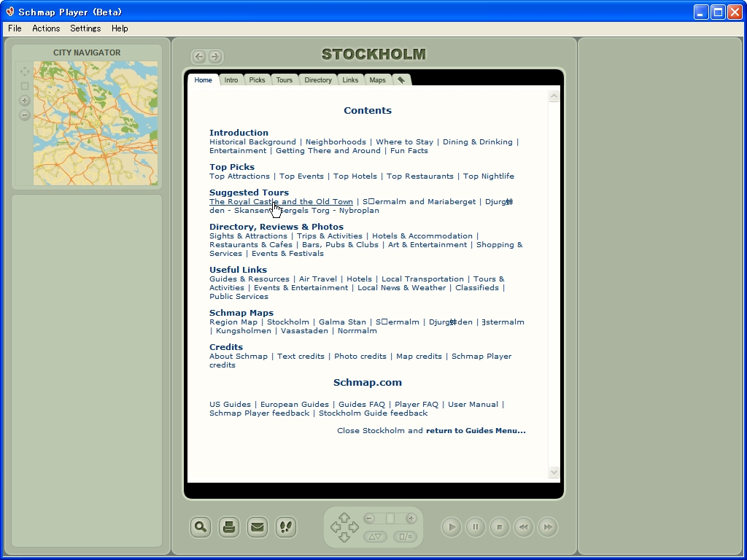Screen dimensions: 747x560
Task: Click bottom zoom plus button
Action: click(411, 518)
